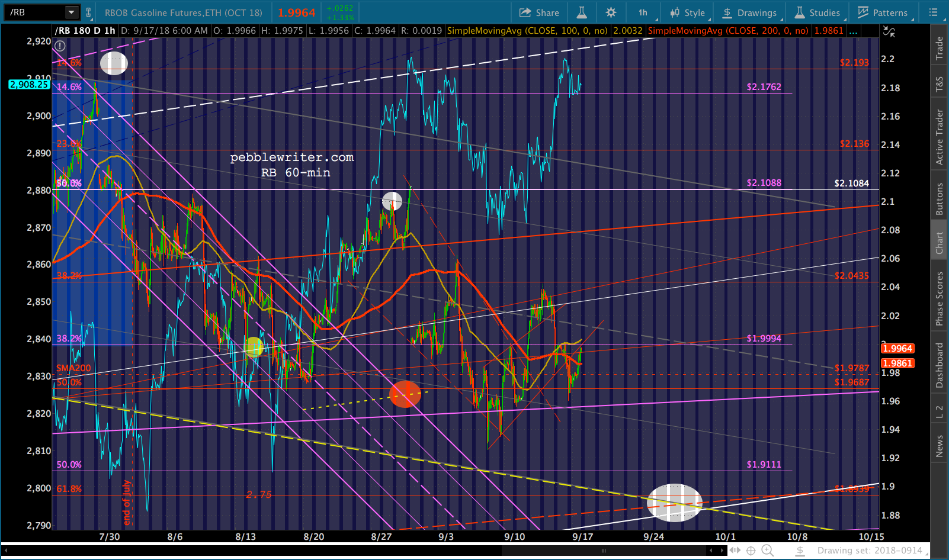The width and height of the screenshot is (949, 560).
Task: Click the 2,908.25 cyan price label
Action: click(x=29, y=85)
